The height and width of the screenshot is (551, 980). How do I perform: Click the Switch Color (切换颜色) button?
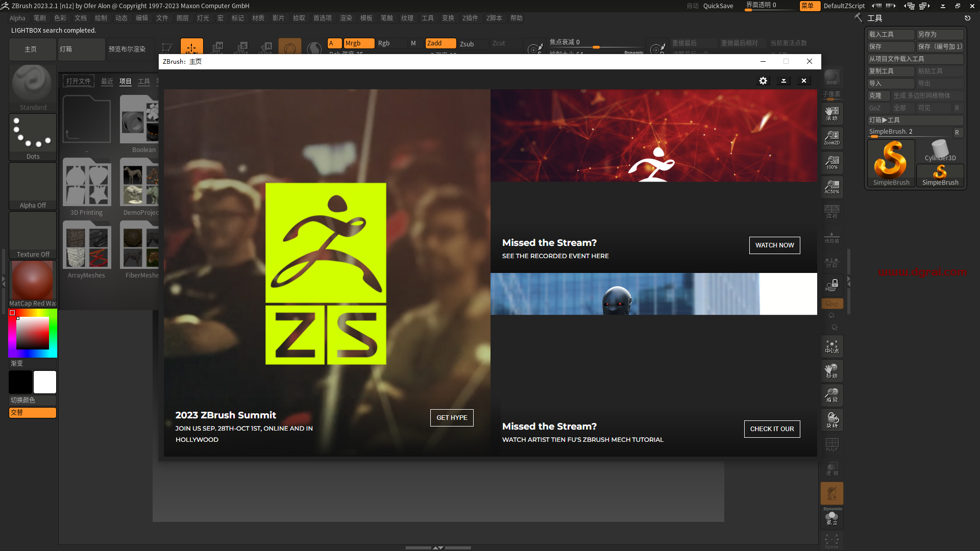33,400
